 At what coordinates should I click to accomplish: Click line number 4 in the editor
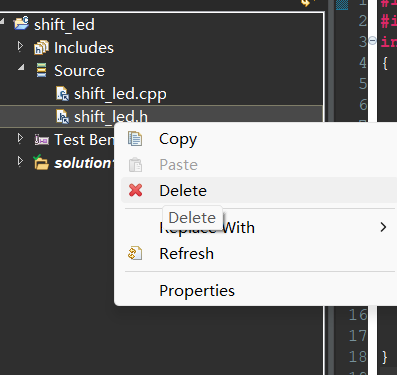click(x=363, y=62)
